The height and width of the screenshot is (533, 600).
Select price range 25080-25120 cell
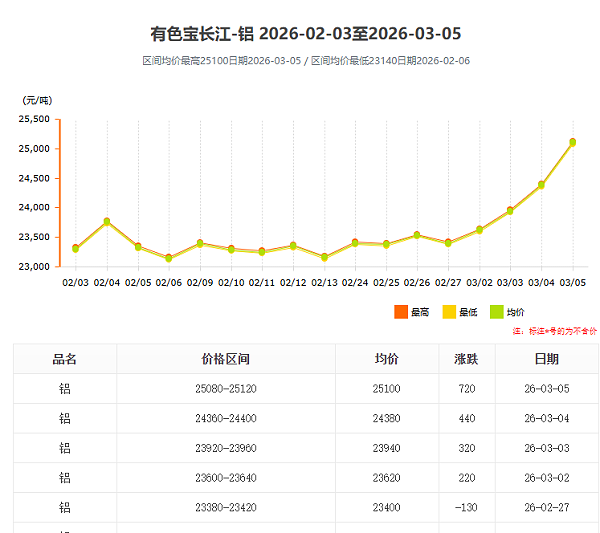point(225,389)
